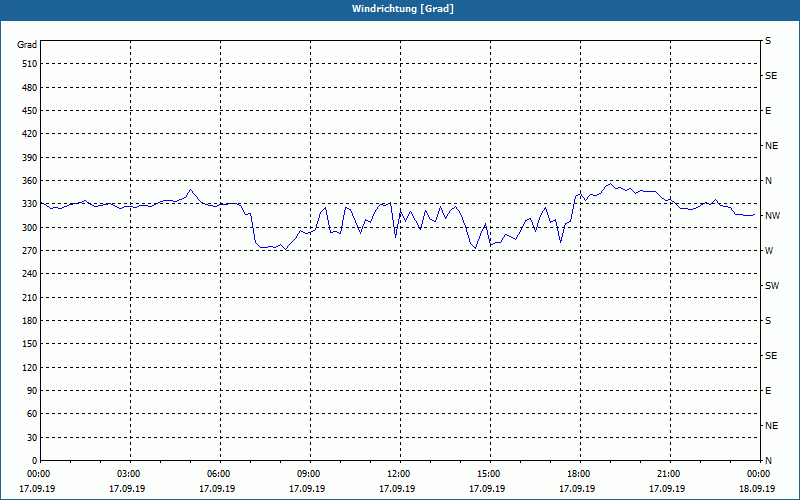Click the 420 y-axis value
Image resolution: width=800 pixels, height=500 pixels.
pos(30,134)
